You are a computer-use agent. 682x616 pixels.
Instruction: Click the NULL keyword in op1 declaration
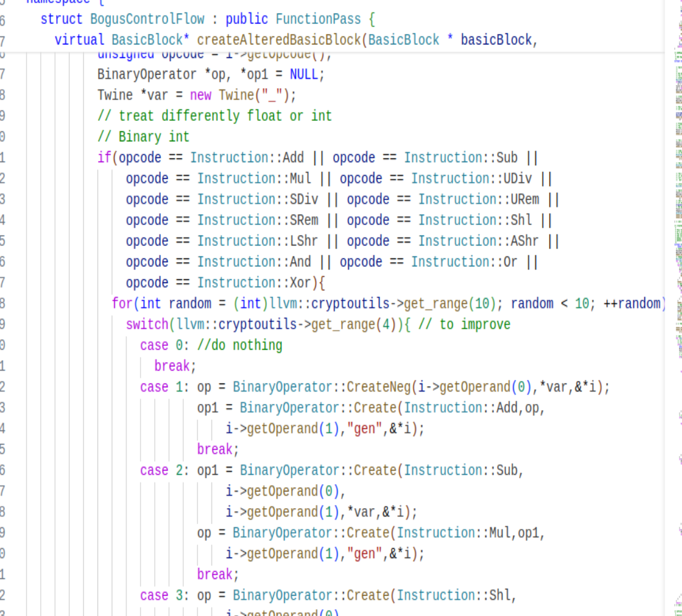pyautogui.click(x=306, y=75)
